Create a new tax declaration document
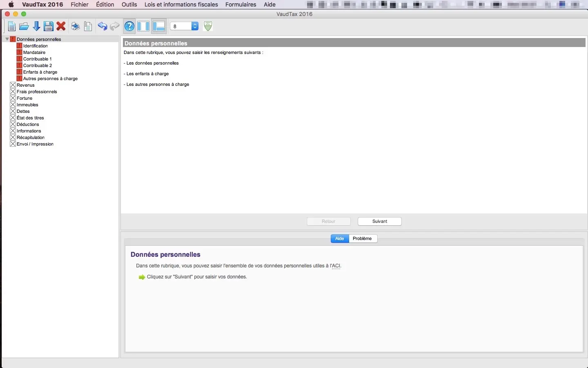This screenshot has width=588, height=368. click(x=11, y=27)
